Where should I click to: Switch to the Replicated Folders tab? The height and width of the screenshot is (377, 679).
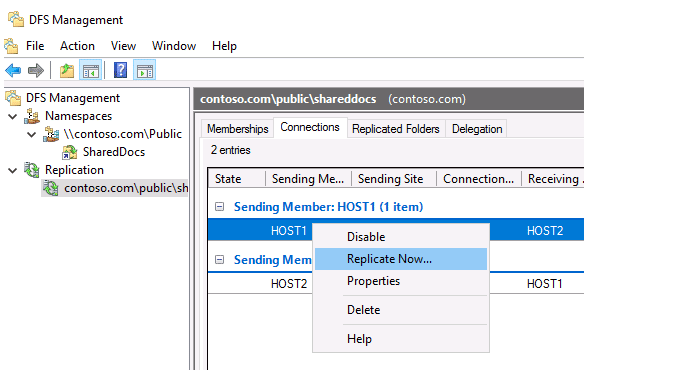tap(396, 129)
